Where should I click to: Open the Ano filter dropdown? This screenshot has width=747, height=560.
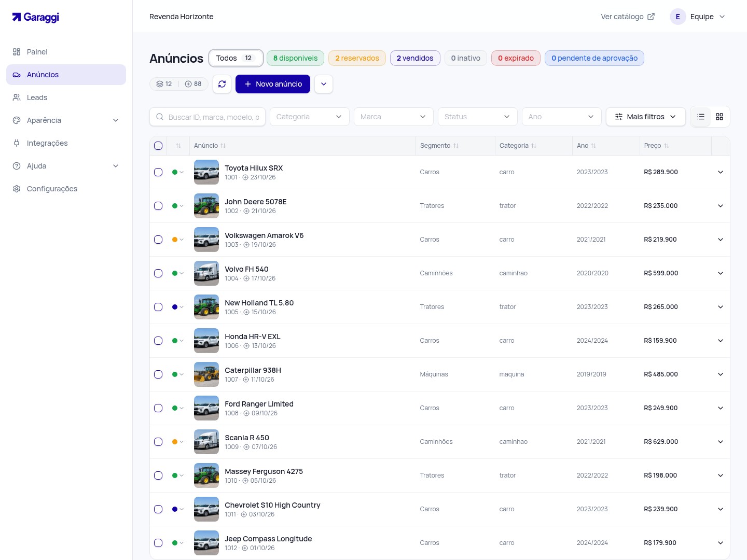pyautogui.click(x=561, y=117)
